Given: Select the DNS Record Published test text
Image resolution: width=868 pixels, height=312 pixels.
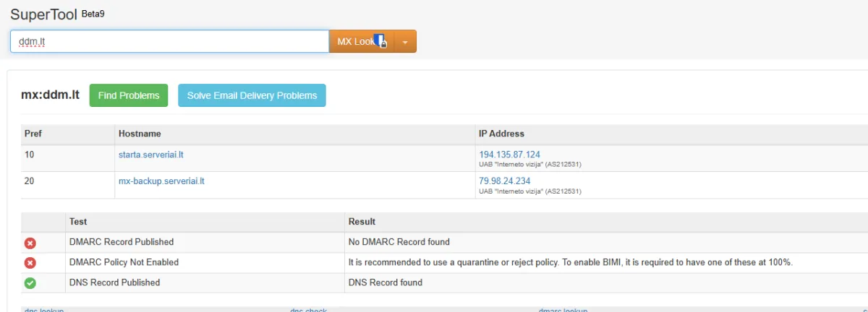Looking at the screenshot, I should pyautogui.click(x=114, y=282).
